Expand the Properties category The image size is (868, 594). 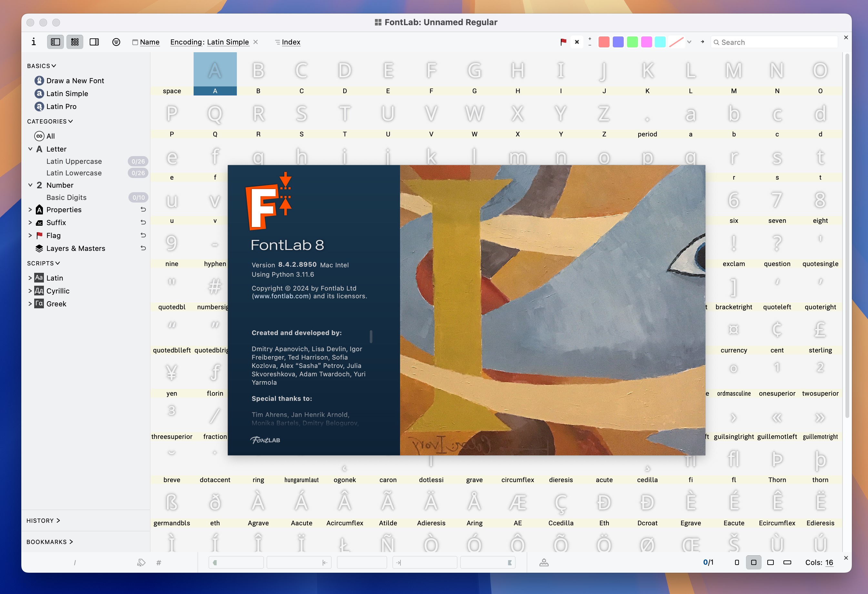point(30,210)
